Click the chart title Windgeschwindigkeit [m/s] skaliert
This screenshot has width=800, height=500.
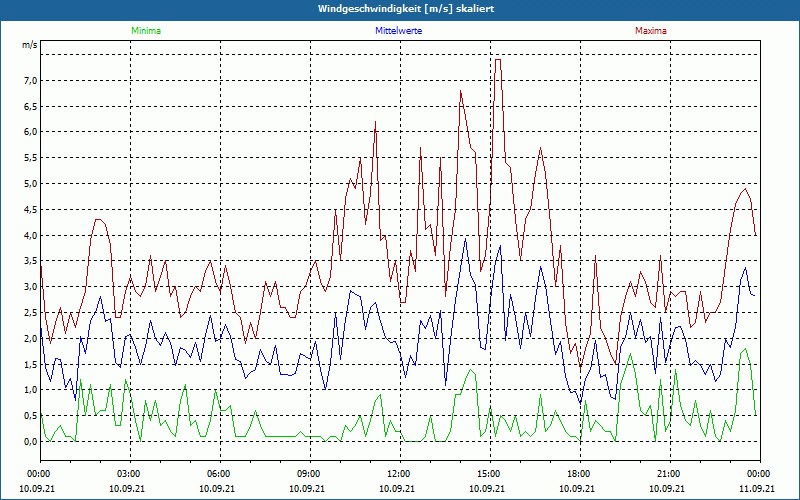[406, 9]
